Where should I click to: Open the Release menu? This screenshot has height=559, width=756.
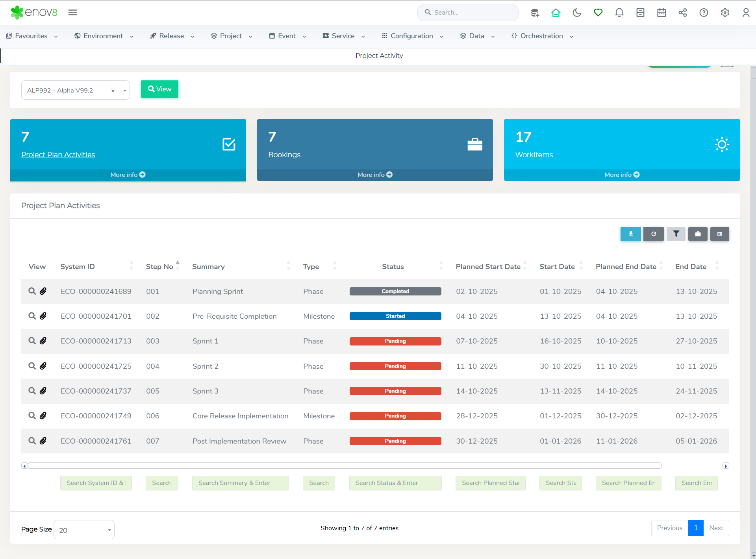pos(172,36)
